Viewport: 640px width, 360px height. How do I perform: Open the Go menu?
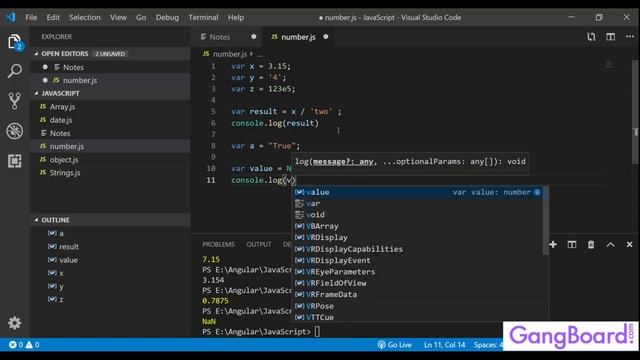(x=141, y=17)
